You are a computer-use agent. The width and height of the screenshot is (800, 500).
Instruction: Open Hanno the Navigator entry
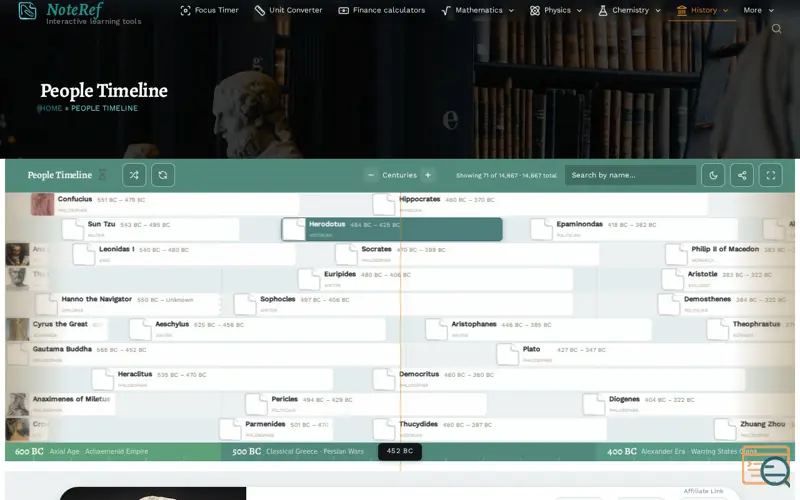point(128,304)
